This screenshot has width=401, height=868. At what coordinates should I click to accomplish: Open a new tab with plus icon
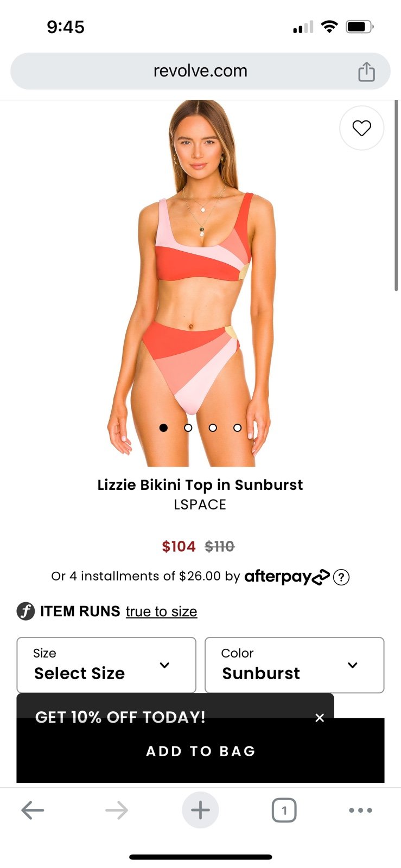[200, 810]
